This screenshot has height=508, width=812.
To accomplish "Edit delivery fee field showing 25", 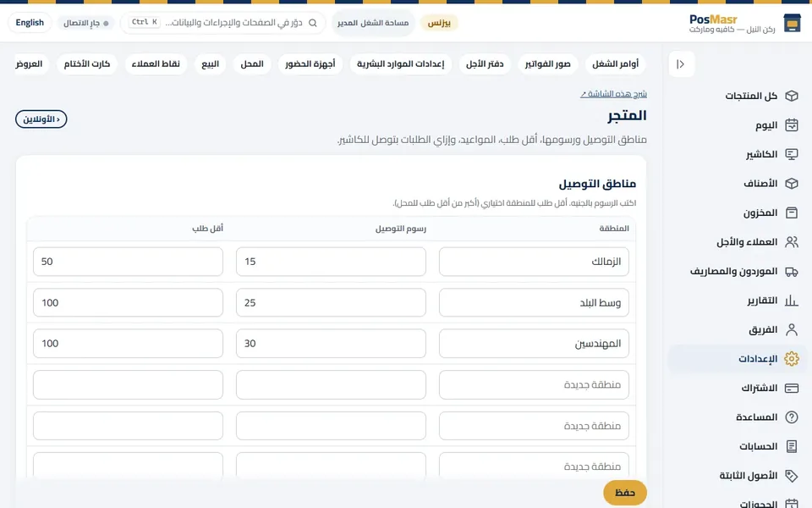I will click(x=331, y=303).
